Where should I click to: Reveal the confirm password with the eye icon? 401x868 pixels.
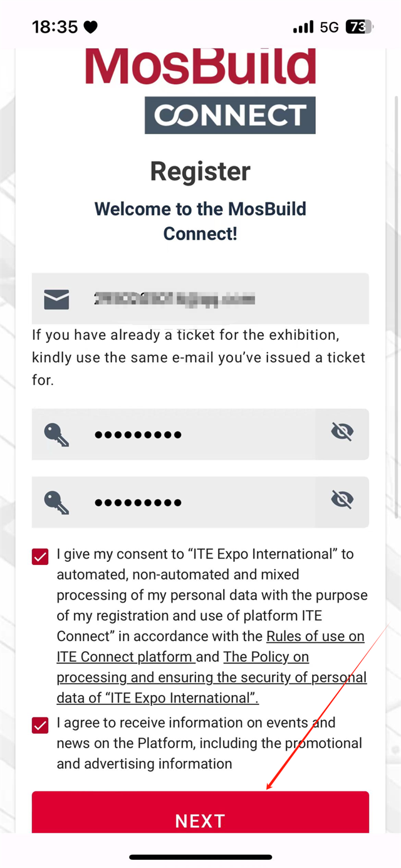pos(342,500)
